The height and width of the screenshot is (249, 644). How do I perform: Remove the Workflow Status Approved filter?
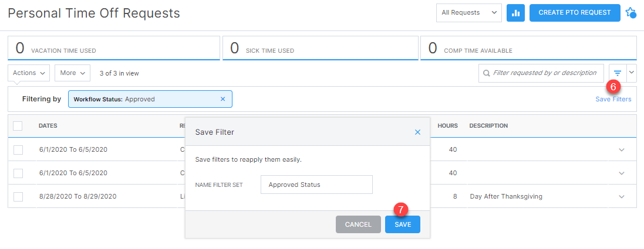pyautogui.click(x=222, y=99)
